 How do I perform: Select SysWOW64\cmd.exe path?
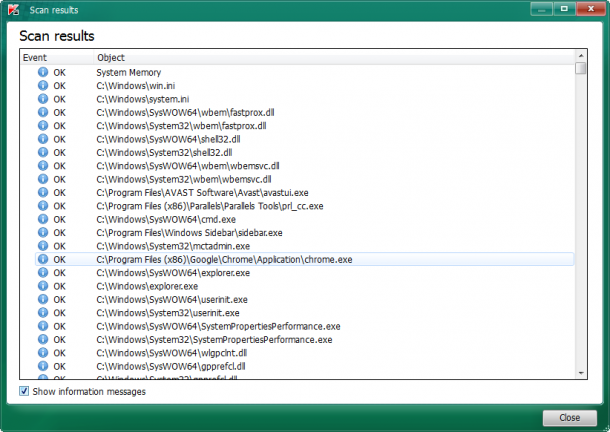coord(166,219)
